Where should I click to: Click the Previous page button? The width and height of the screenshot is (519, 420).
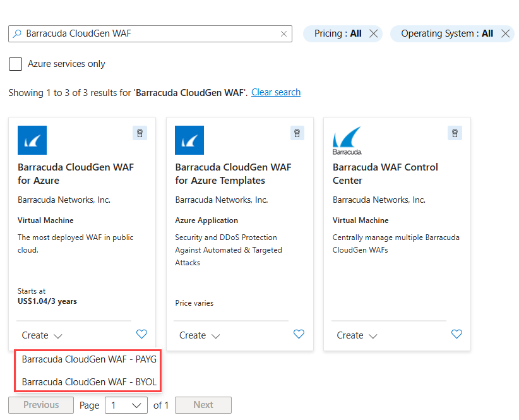[x=41, y=405]
